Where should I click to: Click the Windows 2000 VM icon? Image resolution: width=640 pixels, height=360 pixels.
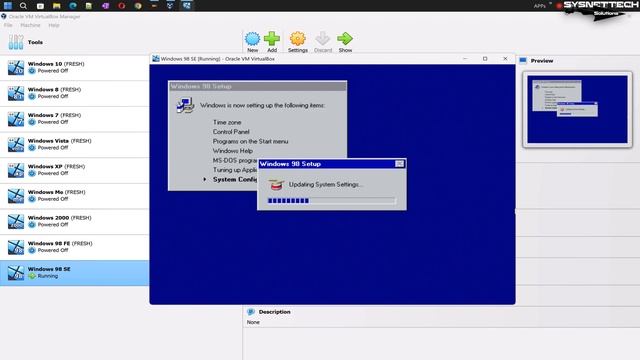[16, 221]
